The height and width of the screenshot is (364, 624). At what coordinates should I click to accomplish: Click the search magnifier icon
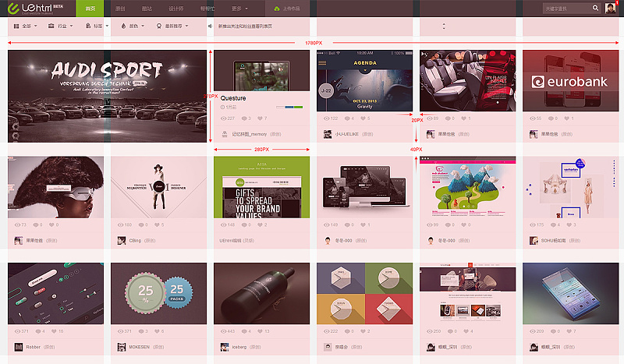[595, 8]
